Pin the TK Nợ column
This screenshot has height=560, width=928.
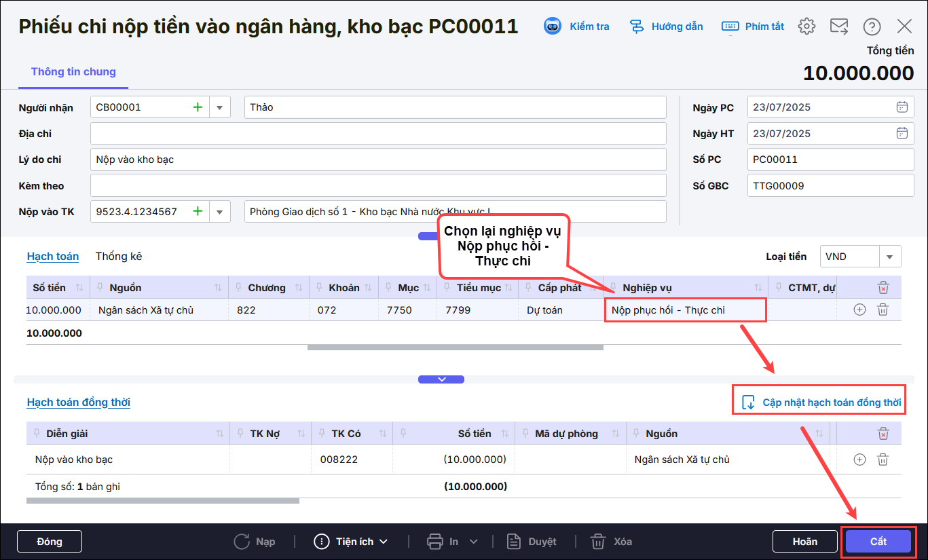[241, 434]
